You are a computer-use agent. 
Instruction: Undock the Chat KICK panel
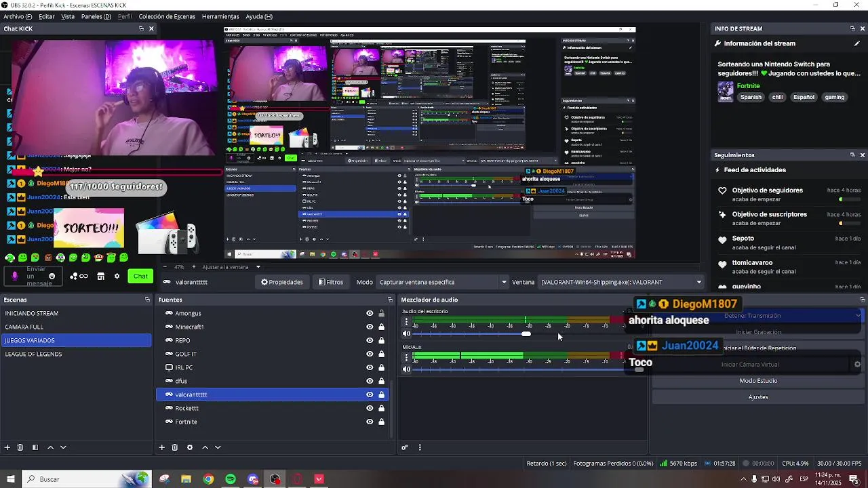point(141,28)
